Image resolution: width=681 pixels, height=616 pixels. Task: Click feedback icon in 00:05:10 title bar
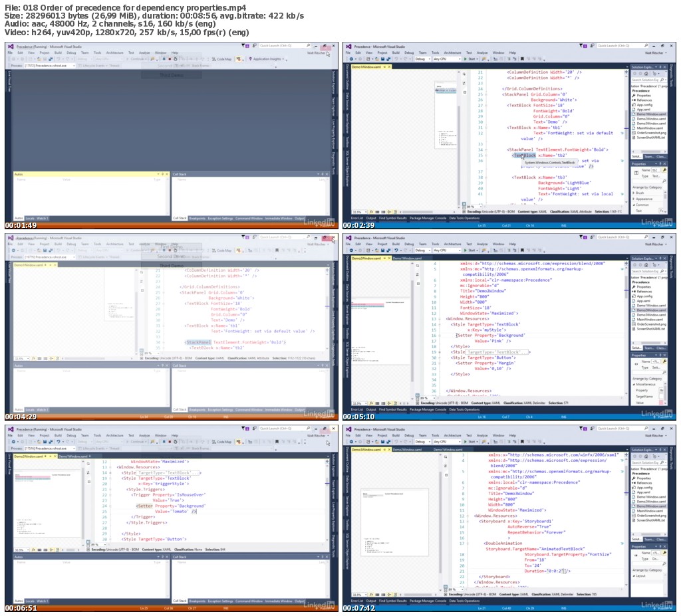592,237
